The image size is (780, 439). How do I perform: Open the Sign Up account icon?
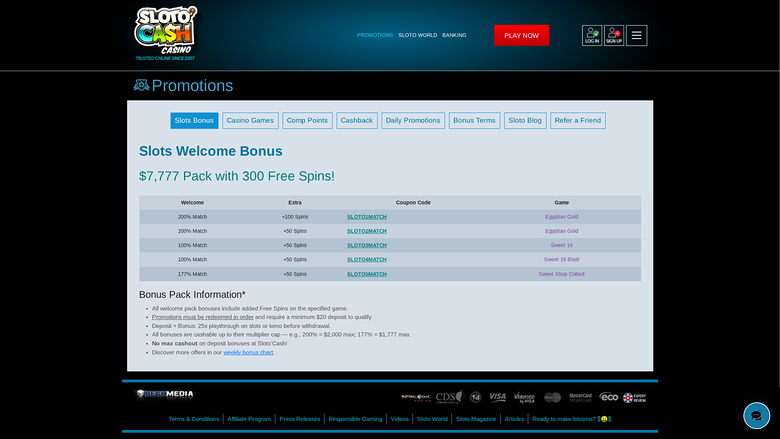614,35
